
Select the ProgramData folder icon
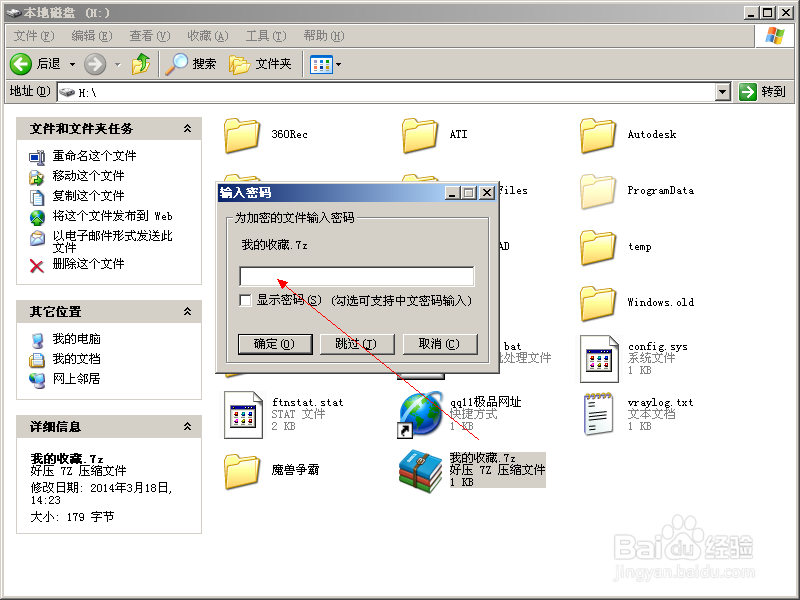597,191
